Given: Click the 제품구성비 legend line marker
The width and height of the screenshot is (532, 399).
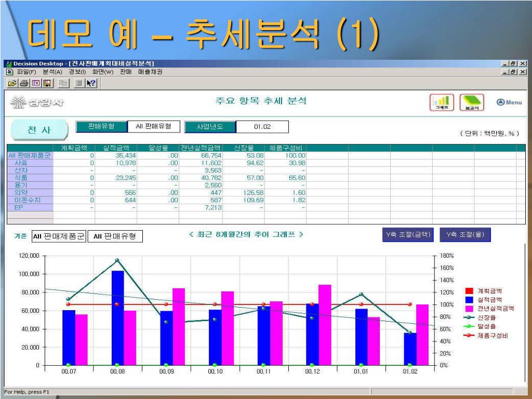Looking at the screenshot, I should click(x=469, y=335).
